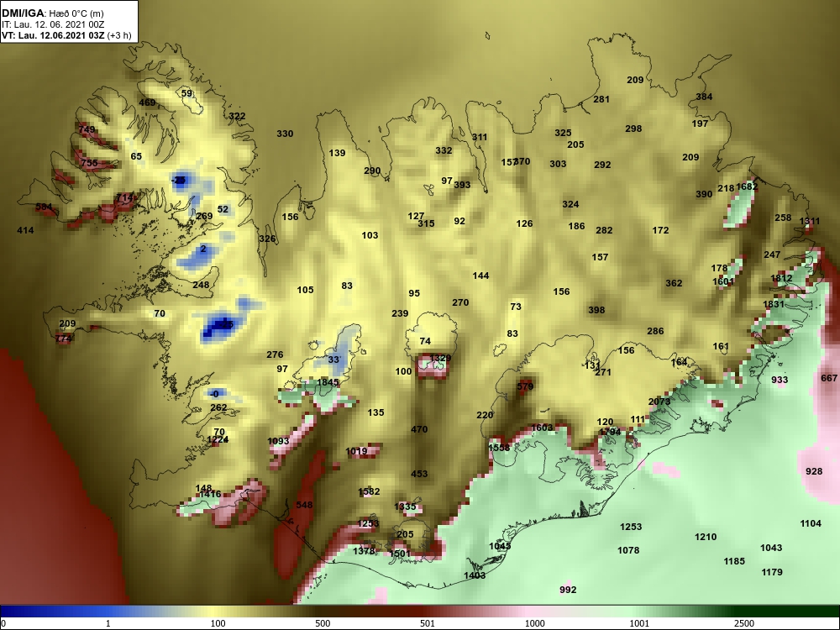This screenshot has height=630, width=840.
Task: Click the 1043 sea value
Action: tap(771, 548)
